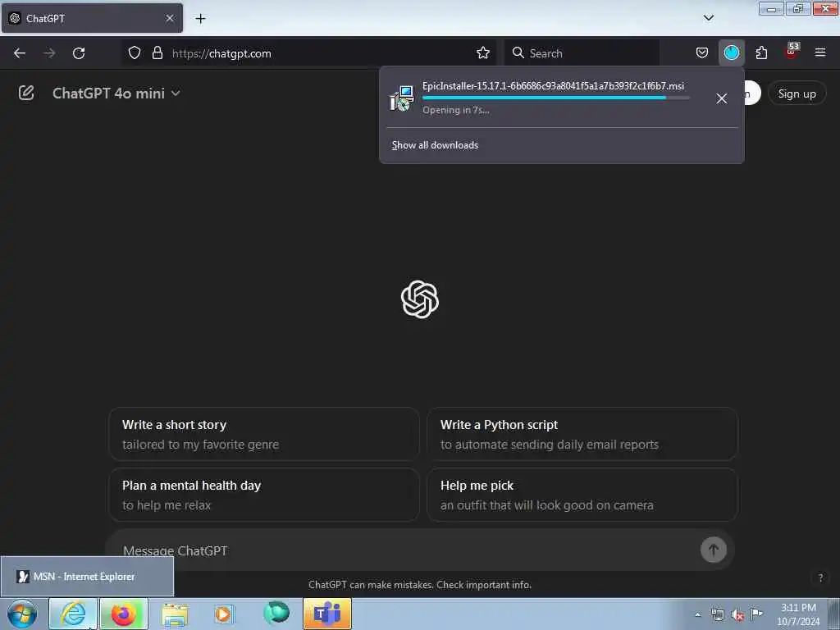
Task: Open the Windows Start orb
Action: 22,614
